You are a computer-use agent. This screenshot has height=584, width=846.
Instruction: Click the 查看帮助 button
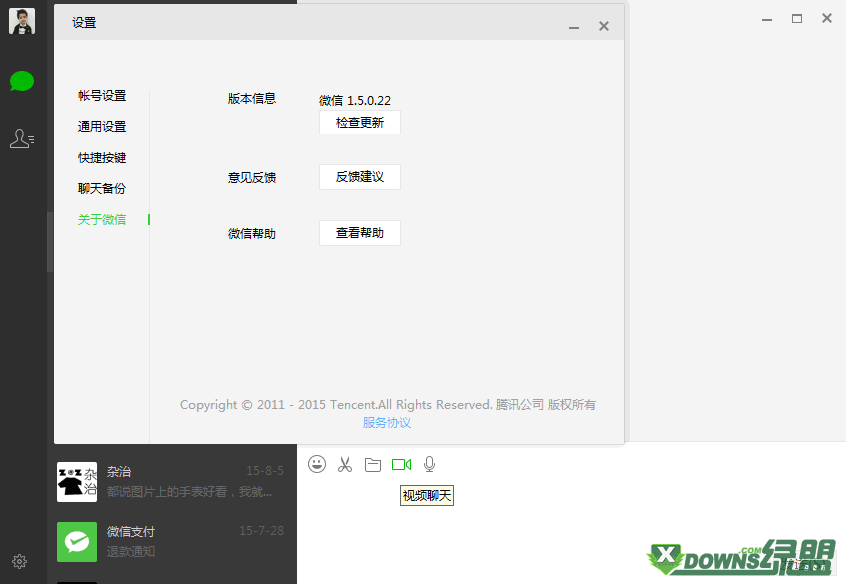[x=360, y=233]
